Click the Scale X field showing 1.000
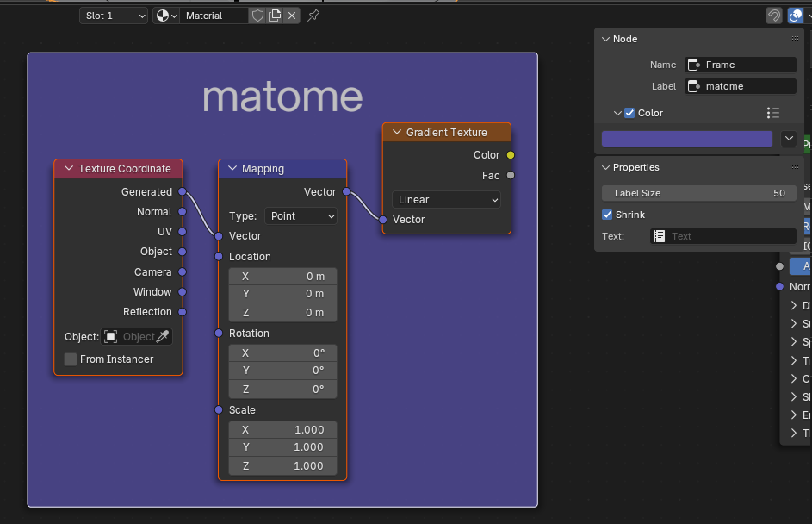Image resolution: width=812 pixels, height=524 pixels. [282, 430]
